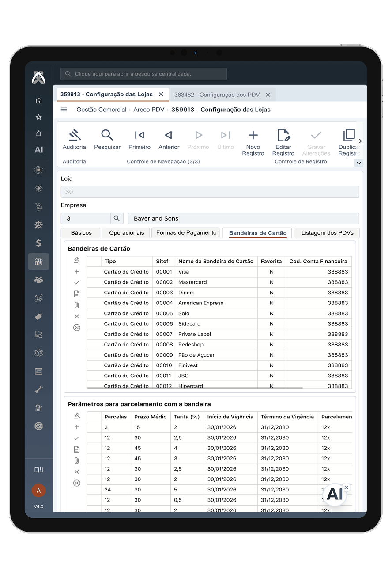This screenshot has width=392, height=578.
Task: Click paperclip icon beside Parâmetros para parcelamento grid
Action: pos(77,460)
